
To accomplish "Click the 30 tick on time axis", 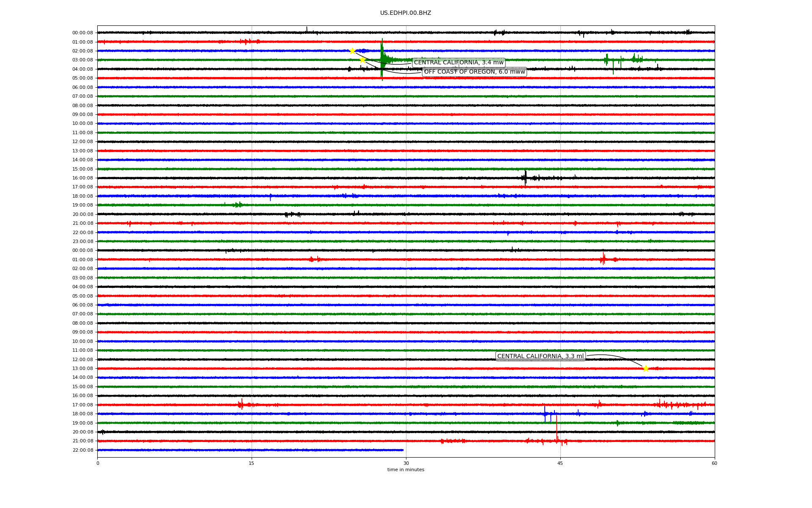I will (406, 463).
